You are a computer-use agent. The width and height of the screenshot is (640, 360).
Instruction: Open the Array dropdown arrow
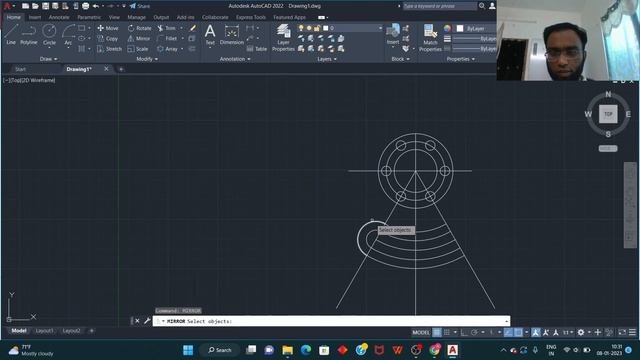coord(182,49)
